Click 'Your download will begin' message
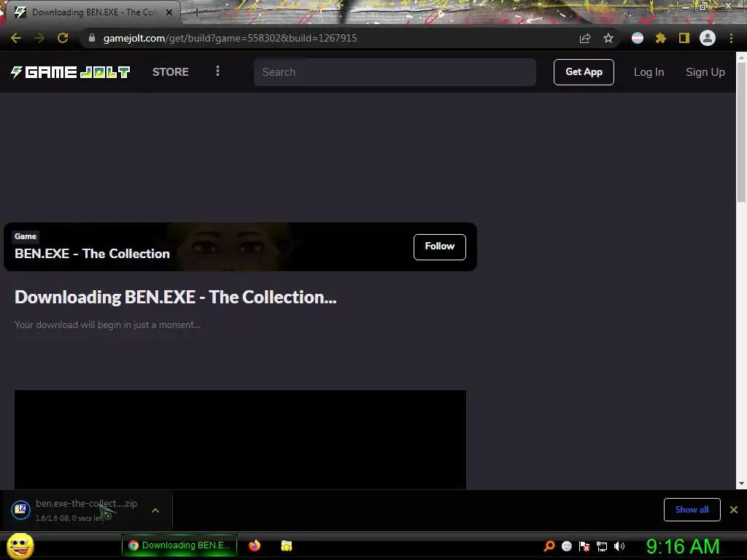This screenshot has height=560, width=747. click(x=107, y=324)
